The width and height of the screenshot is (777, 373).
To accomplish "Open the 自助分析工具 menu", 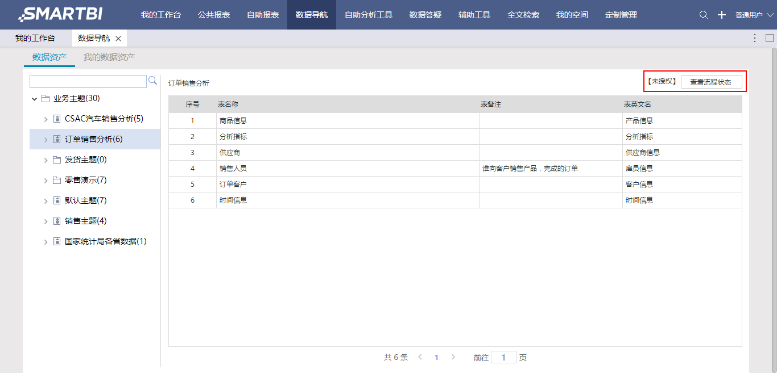I will [368, 15].
